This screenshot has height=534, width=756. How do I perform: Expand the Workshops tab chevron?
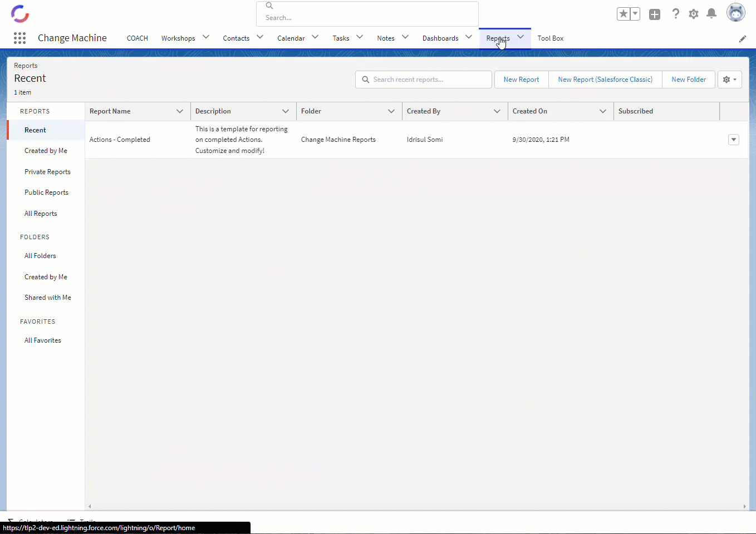click(x=206, y=37)
